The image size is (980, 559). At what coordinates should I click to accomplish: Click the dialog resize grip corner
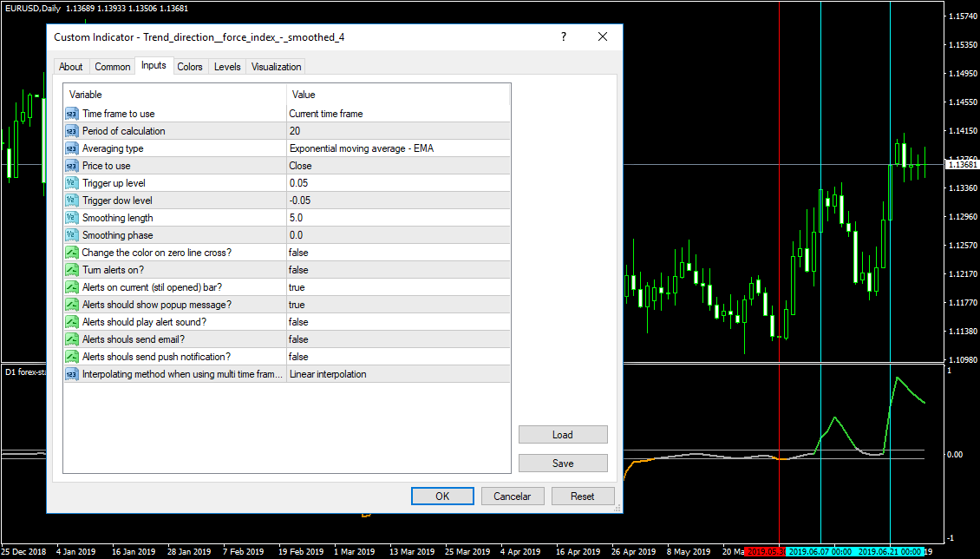[x=617, y=509]
